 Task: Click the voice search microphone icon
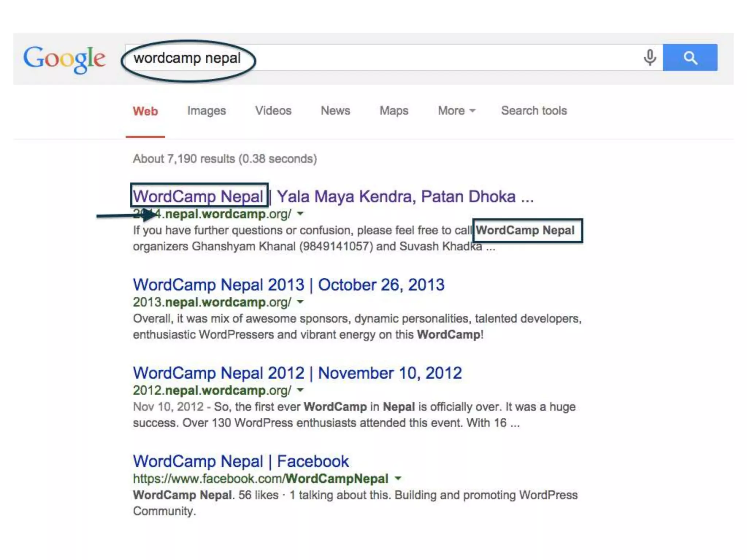(x=650, y=57)
